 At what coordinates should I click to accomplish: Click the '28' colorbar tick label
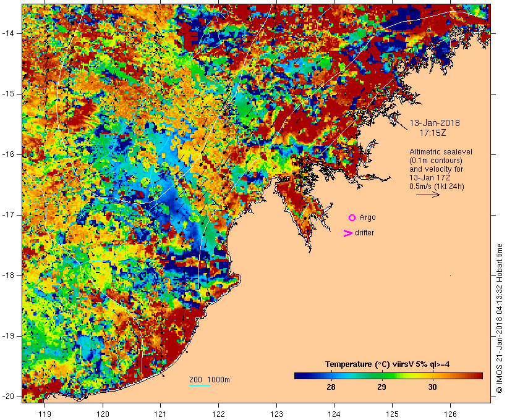pyautogui.click(x=331, y=387)
